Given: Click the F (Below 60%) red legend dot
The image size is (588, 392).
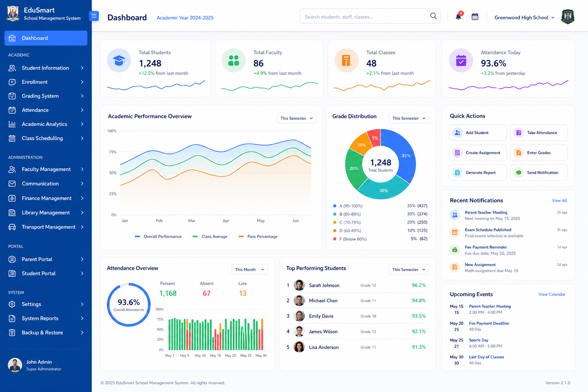Looking at the screenshot, I should (x=335, y=239).
